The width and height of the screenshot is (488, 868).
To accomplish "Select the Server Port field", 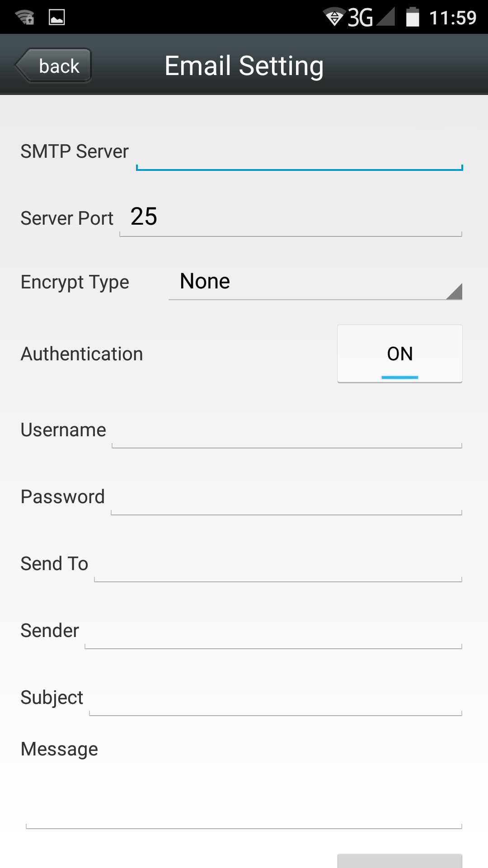I will click(x=290, y=218).
